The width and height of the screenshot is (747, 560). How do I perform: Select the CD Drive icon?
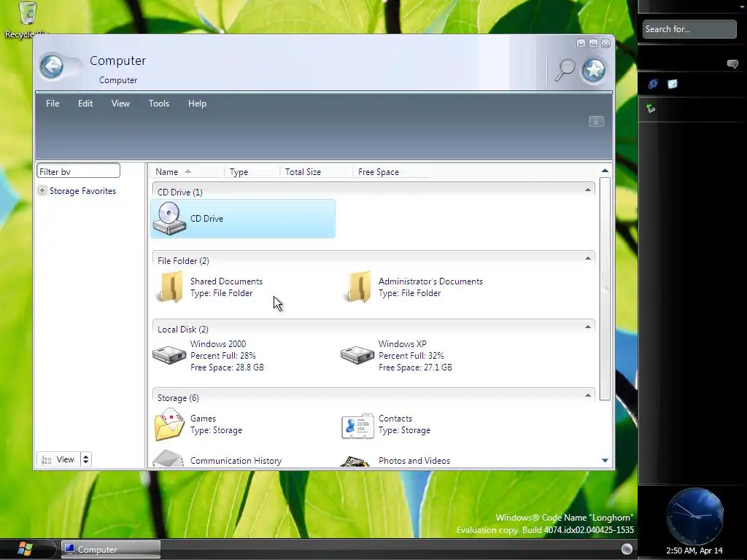tap(169, 219)
